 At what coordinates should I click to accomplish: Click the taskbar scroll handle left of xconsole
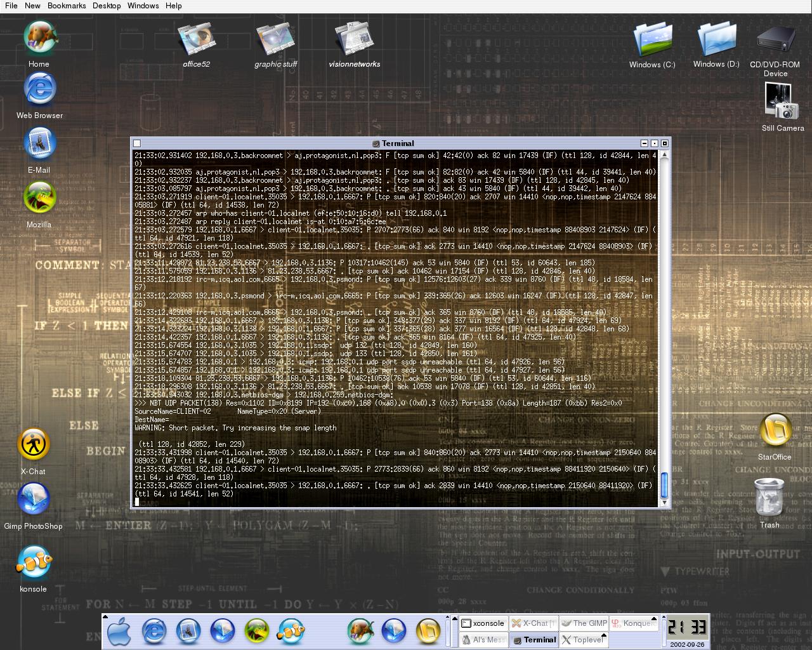pos(455,632)
